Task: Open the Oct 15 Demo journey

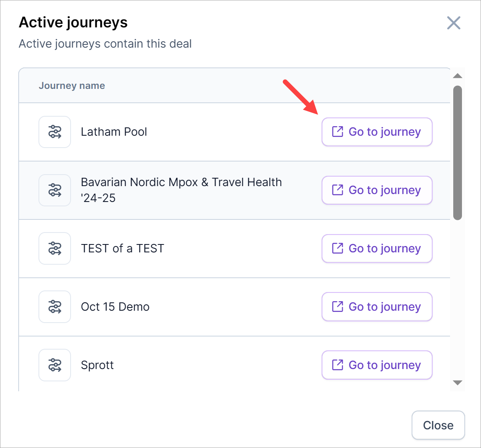Action: (377, 307)
